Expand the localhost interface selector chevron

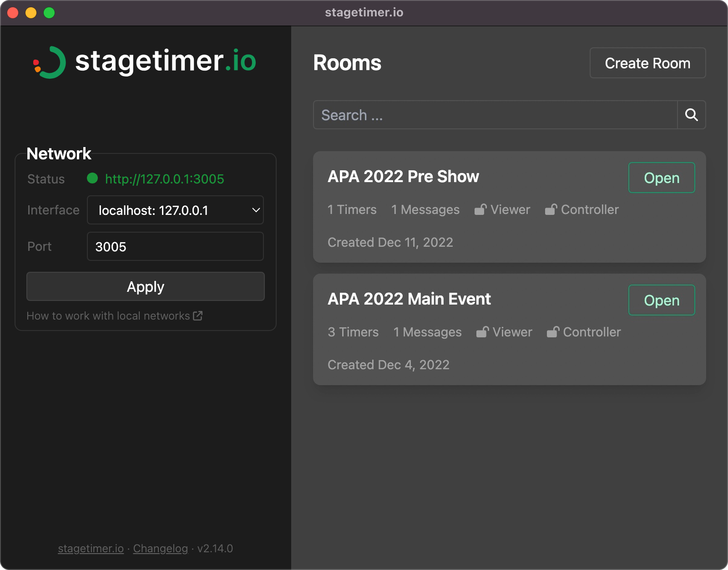click(x=255, y=210)
